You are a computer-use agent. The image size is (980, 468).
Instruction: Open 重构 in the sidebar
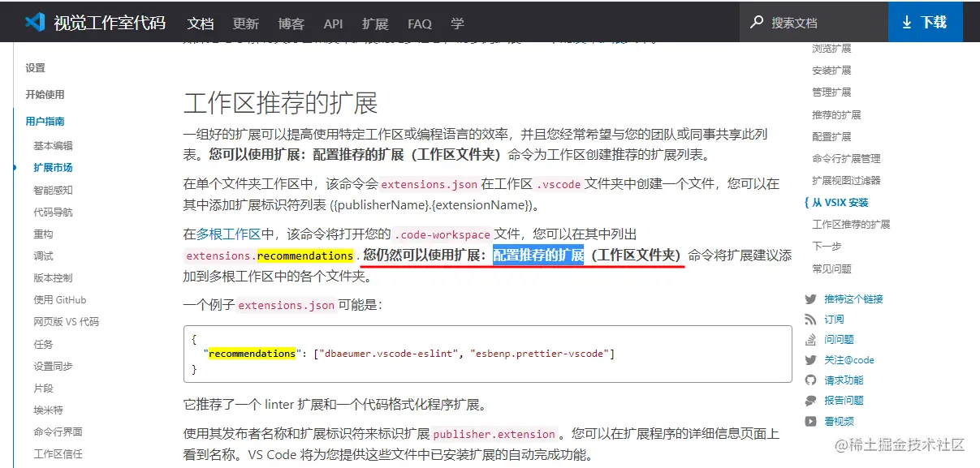pyautogui.click(x=43, y=234)
